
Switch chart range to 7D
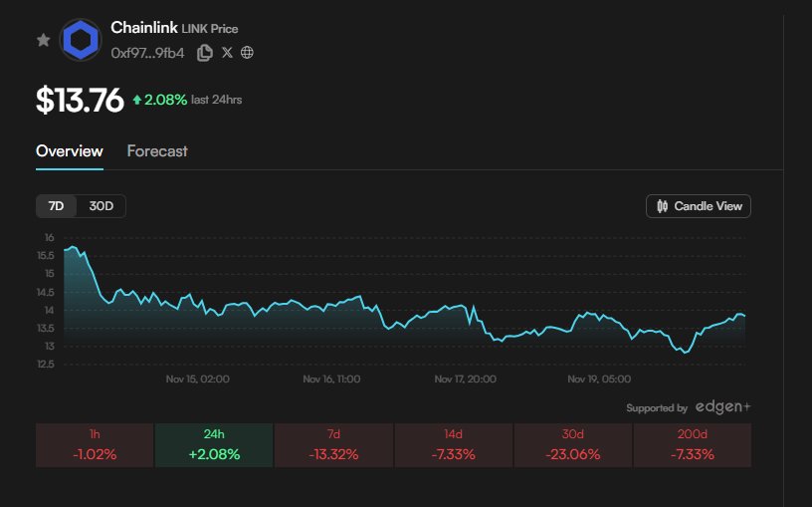click(57, 206)
